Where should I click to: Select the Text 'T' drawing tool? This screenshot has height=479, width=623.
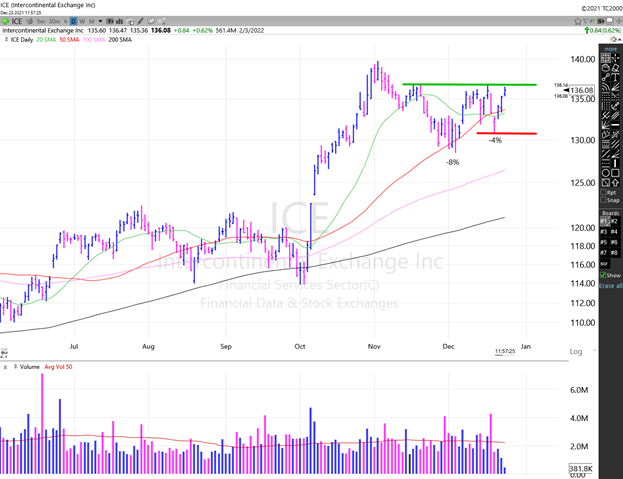click(x=615, y=77)
